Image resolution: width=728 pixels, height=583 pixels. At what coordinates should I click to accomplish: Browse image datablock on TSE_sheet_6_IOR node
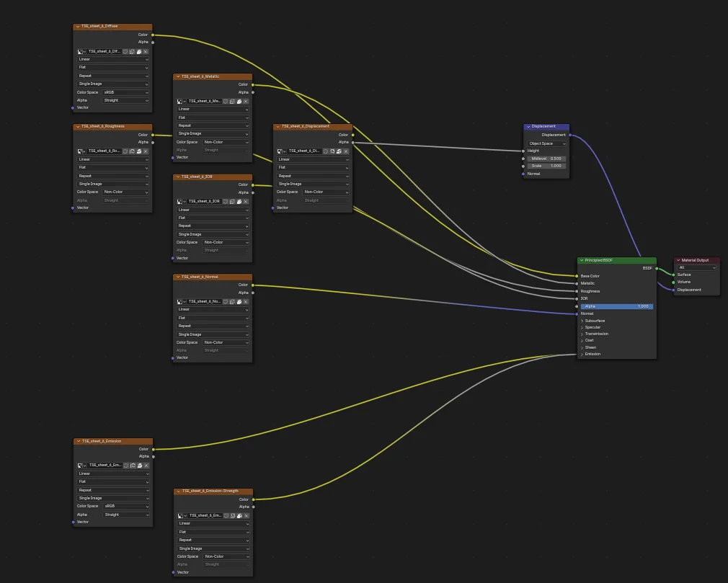click(x=179, y=202)
